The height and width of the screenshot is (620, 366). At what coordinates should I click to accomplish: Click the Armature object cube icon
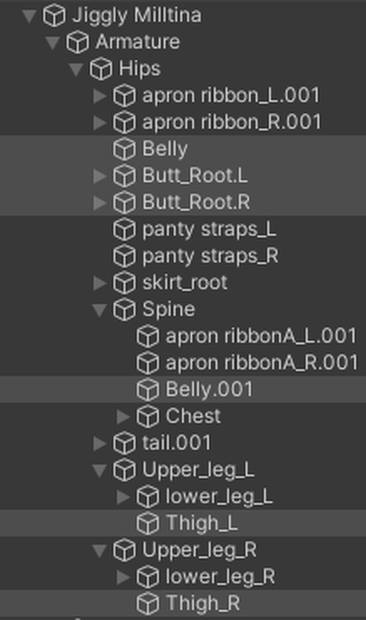pos(77,42)
